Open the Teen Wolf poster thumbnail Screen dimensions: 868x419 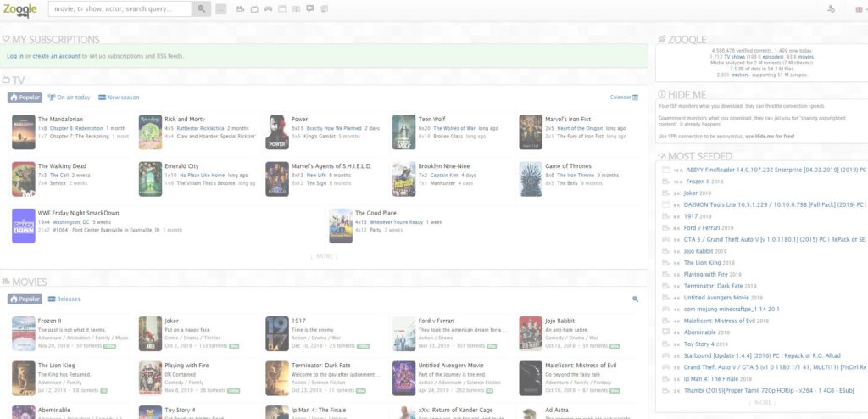pos(404,132)
